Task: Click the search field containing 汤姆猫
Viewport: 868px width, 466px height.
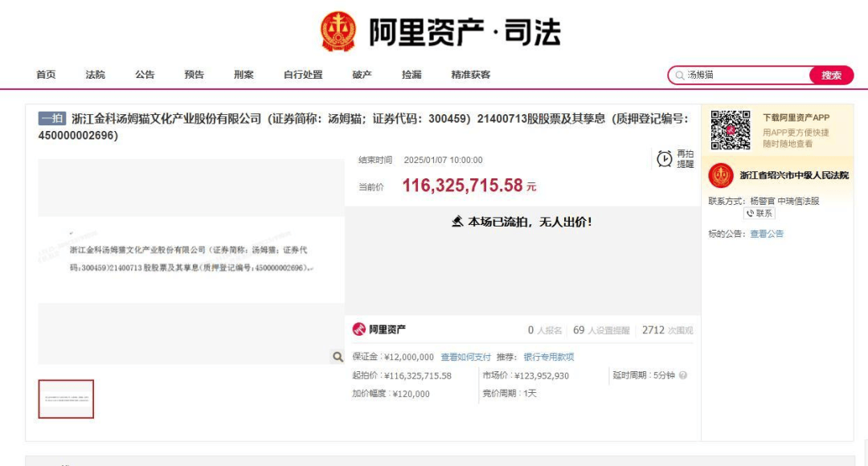Action: click(739, 76)
